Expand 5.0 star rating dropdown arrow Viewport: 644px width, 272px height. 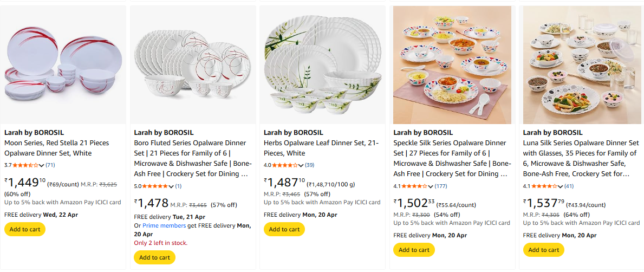pyautogui.click(x=172, y=186)
